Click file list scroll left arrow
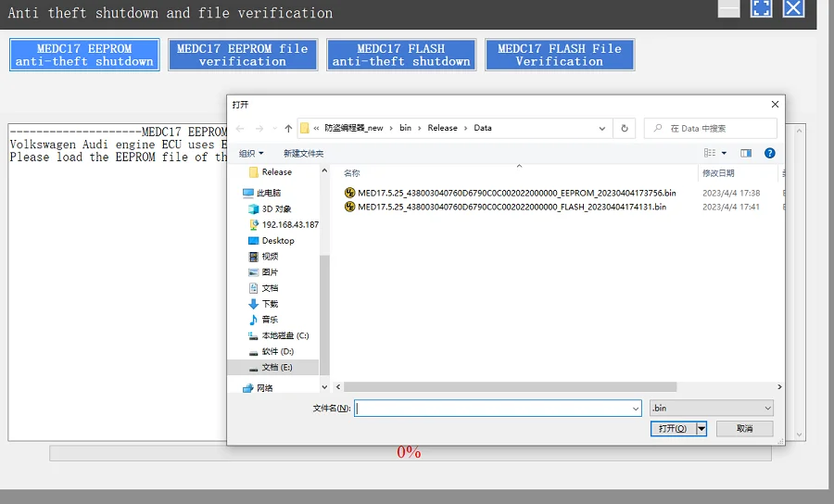The image size is (834, 504). tap(338, 387)
